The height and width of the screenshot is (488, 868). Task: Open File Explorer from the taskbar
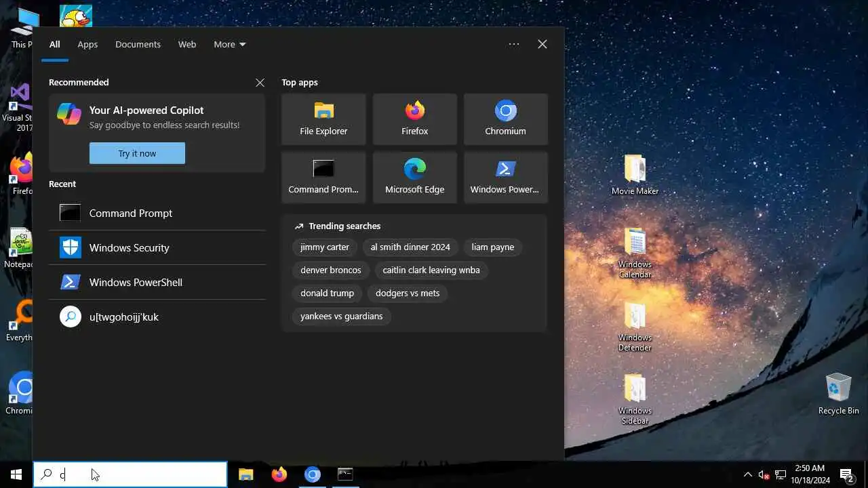click(245, 474)
